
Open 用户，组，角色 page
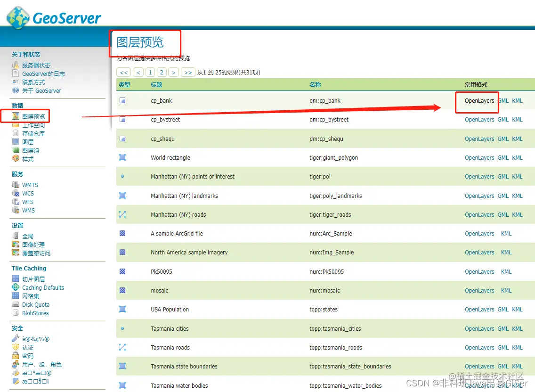point(41,365)
